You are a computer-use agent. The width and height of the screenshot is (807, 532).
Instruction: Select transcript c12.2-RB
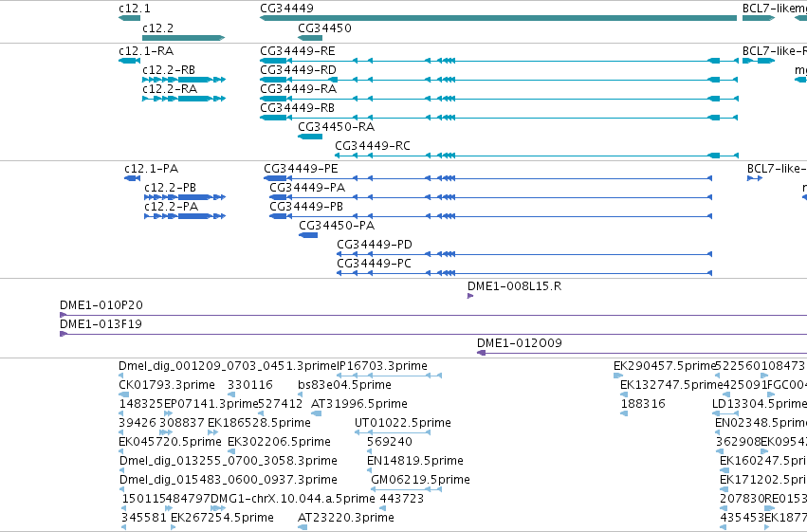click(x=184, y=80)
